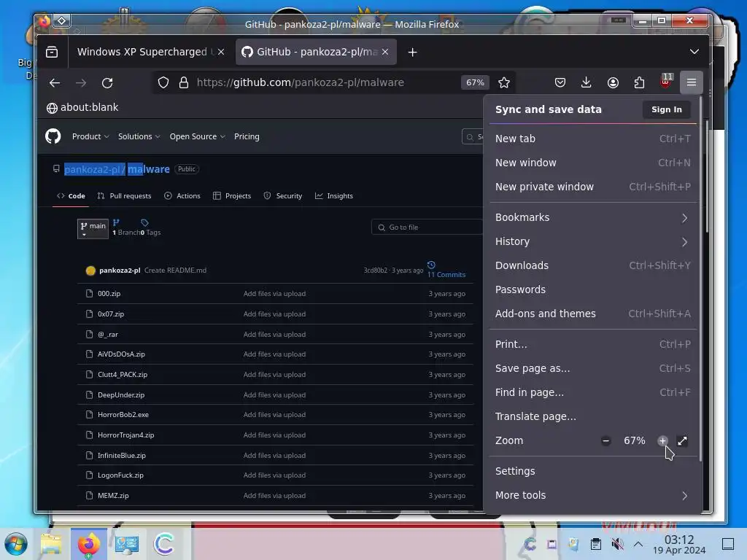
Task: Open the commit history clock icon
Action: 431,265
